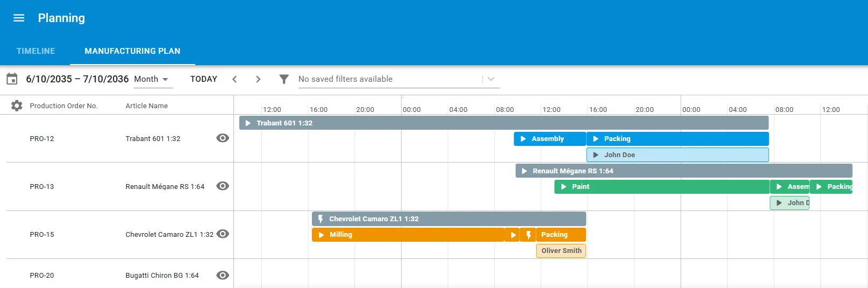Viewport: 868px width, 288px height.
Task: Go to next period arrow
Action: click(x=258, y=79)
